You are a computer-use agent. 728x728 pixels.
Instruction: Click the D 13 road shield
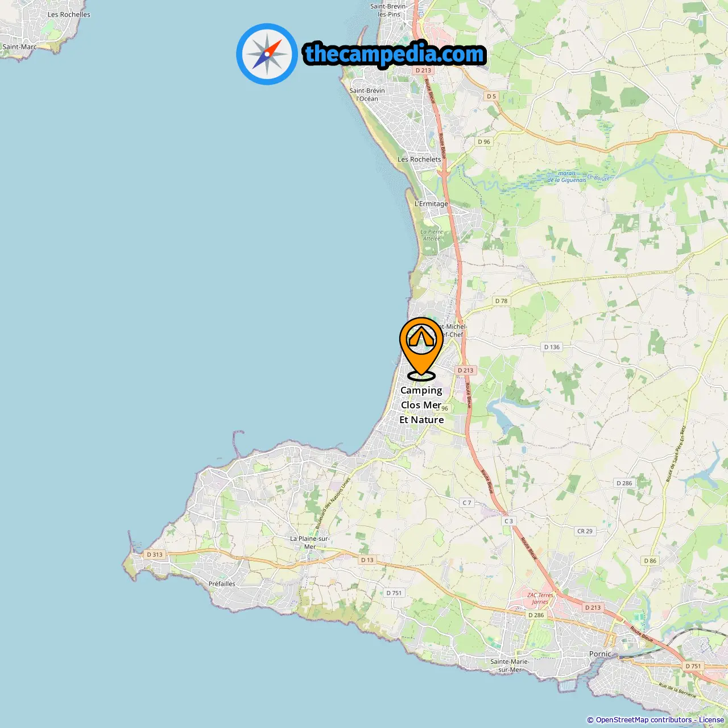(367, 560)
